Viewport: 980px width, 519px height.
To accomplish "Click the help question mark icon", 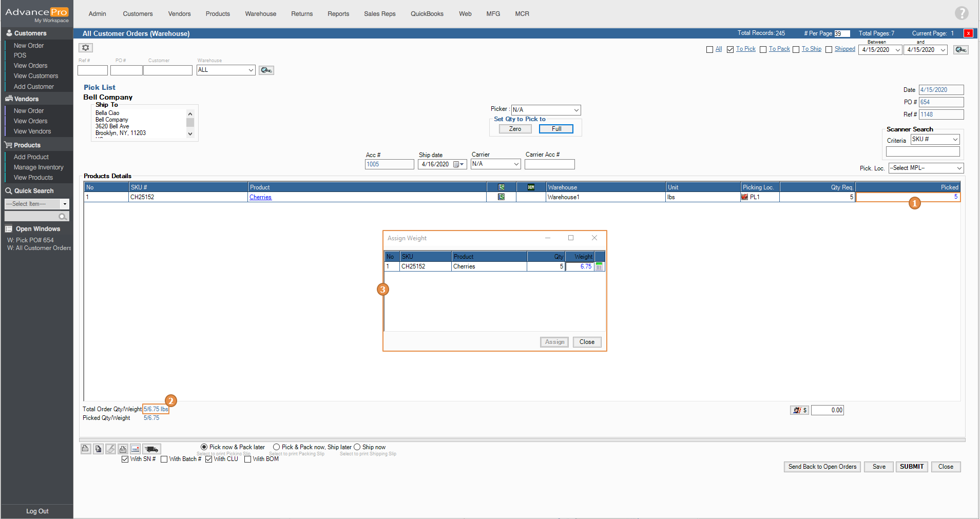I will (x=961, y=13).
